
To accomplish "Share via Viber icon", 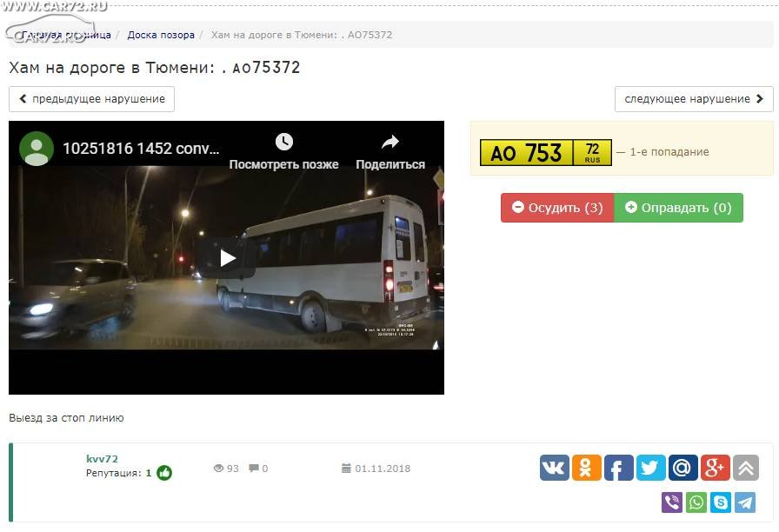I will point(672,502).
